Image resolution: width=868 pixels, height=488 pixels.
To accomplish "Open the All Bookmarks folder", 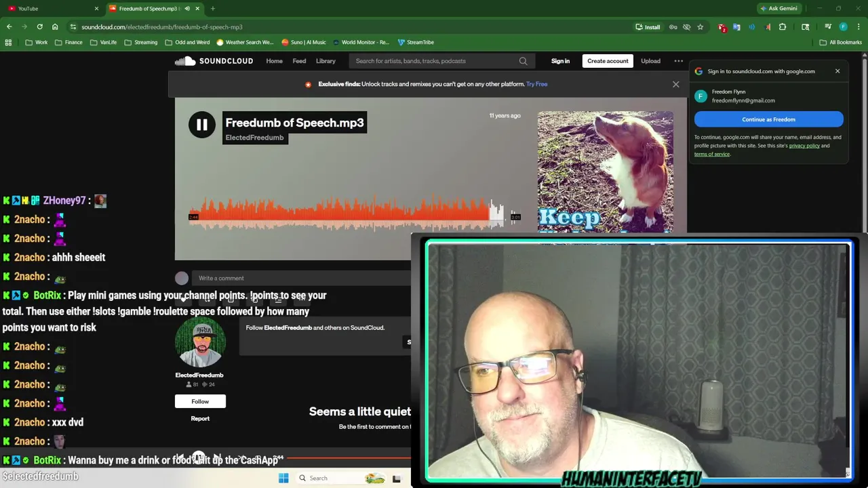I will [x=841, y=42].
